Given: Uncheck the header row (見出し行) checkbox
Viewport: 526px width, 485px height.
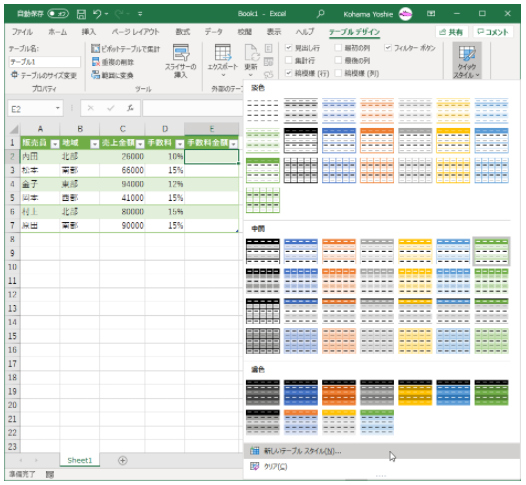Looking at the screenshot, I should point(288,48).
